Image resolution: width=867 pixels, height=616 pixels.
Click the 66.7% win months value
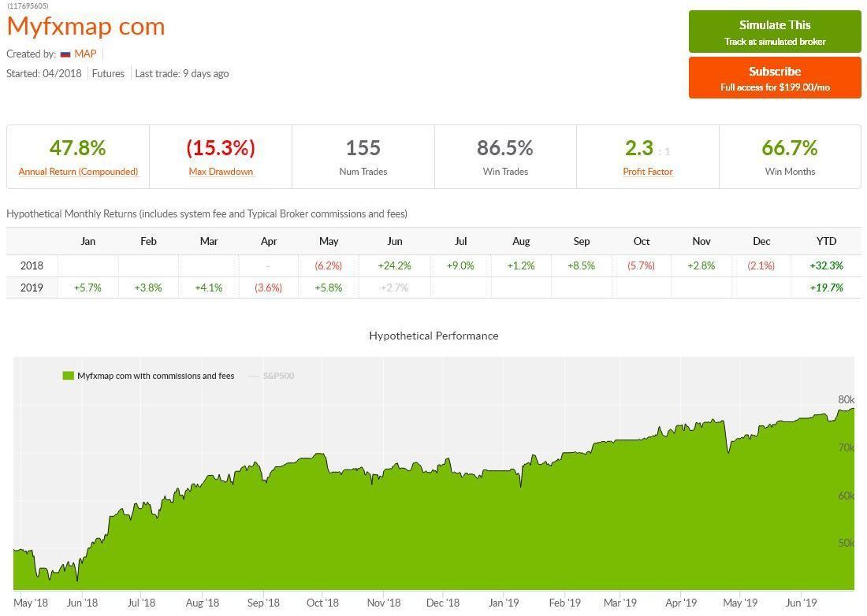790,148
